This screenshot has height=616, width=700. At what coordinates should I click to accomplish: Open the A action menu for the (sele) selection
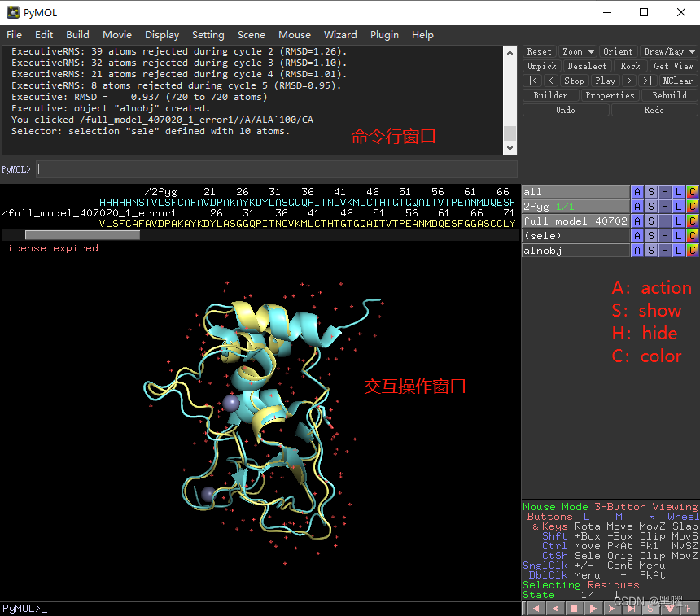[637, 236]
